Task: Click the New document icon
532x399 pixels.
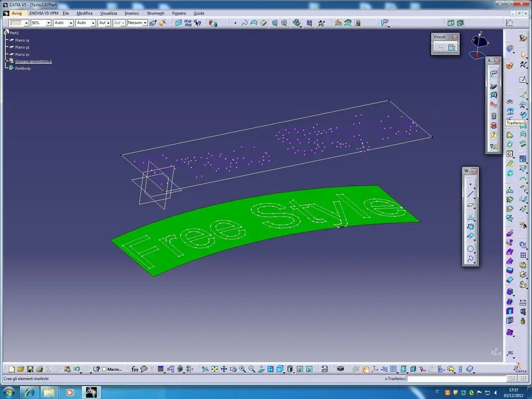Action: tap(12, 369)
